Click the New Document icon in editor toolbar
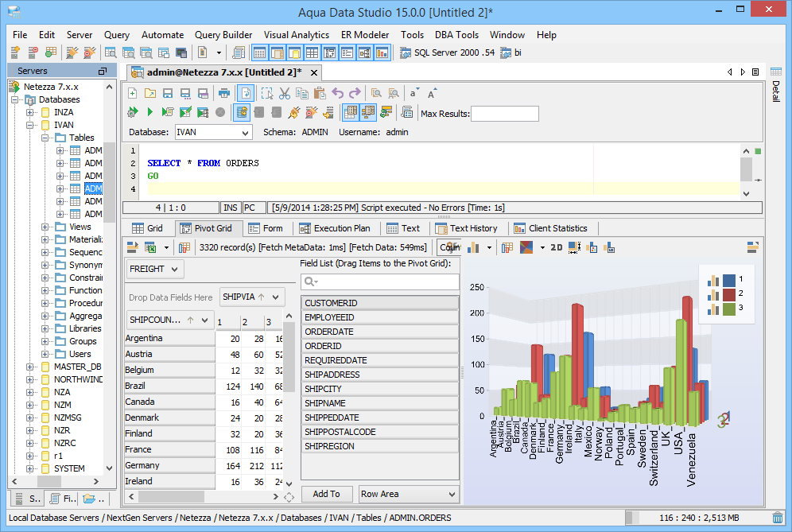 (x=132, y=94)
